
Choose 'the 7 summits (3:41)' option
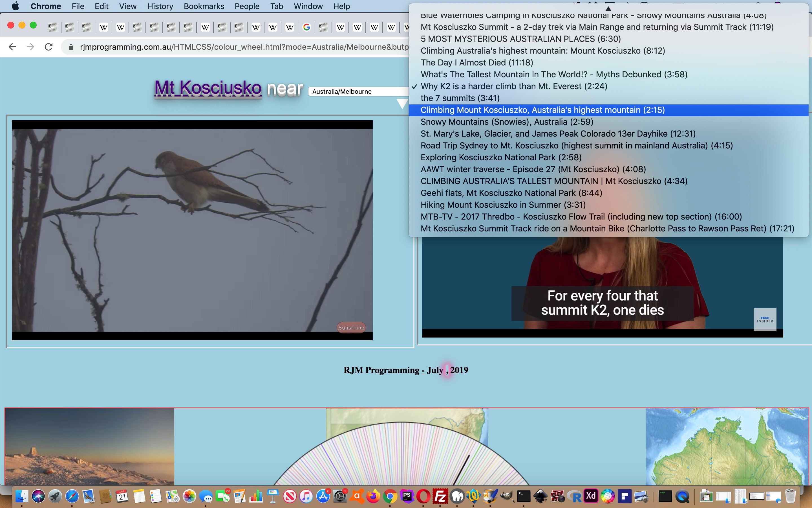click(608, 98)
